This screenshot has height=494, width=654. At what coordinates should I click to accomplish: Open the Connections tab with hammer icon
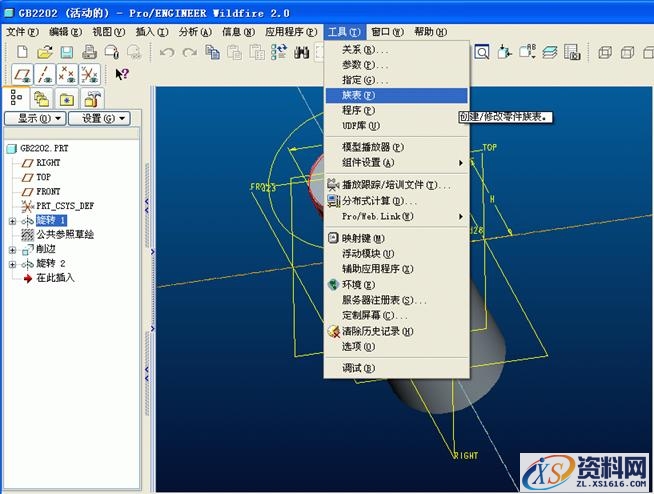(x=92, y=99)
